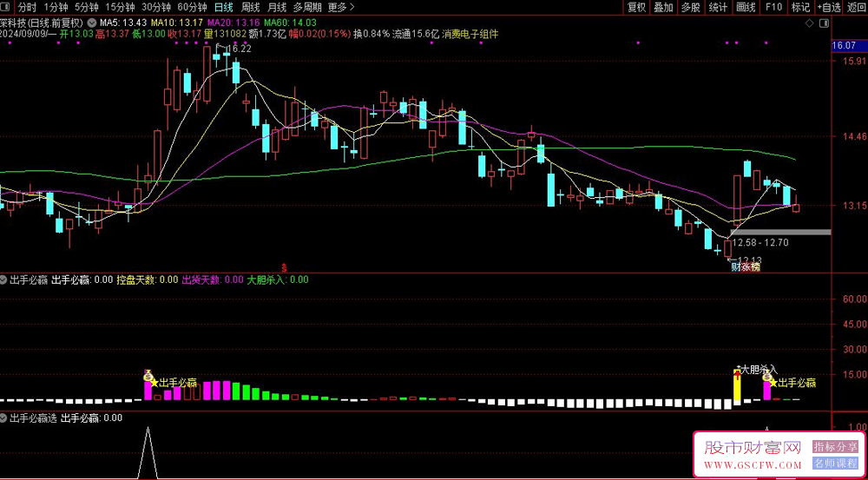This screenshot has height=480, width=868.
Task: Click the red arrow 大胆杀入 signal
Action: coord(737,374)
